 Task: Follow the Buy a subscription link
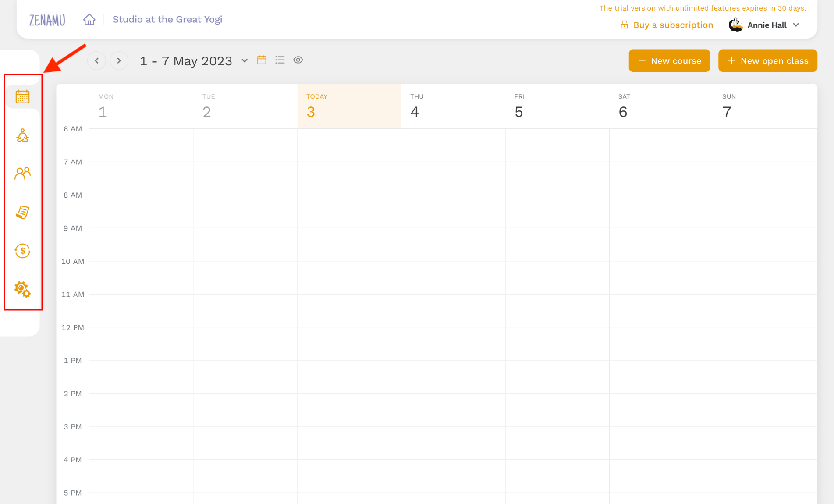(667, 25)
